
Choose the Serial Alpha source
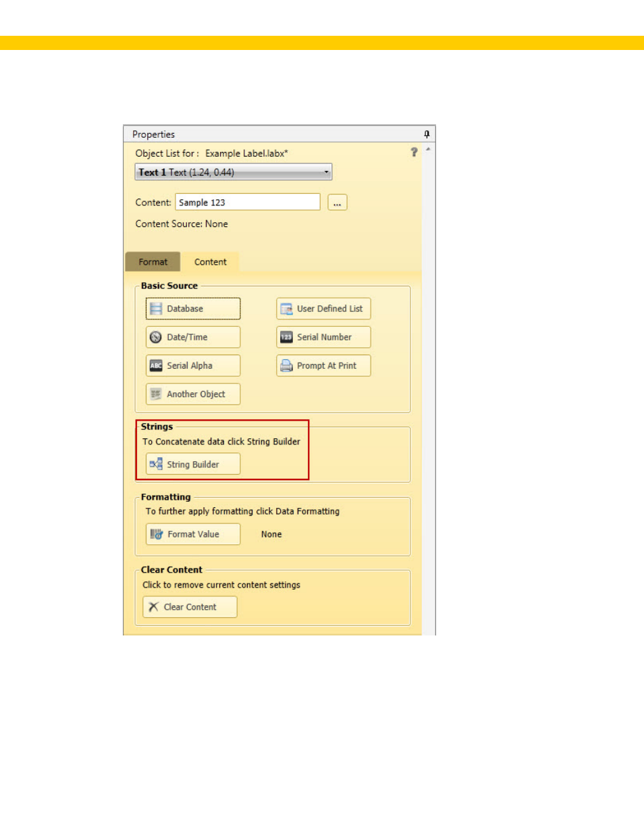(x=193, y=365)
